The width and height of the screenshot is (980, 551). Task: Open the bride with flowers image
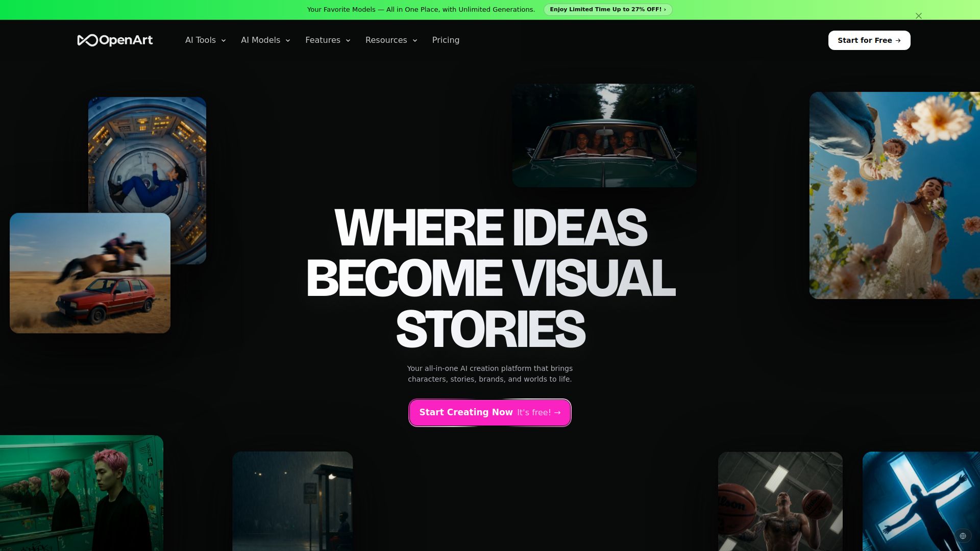895,195
